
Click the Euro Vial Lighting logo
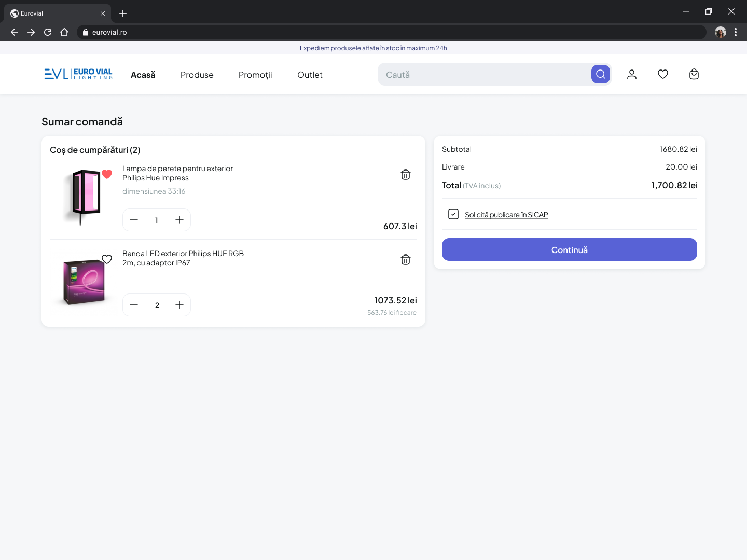(x=78, y=74)
